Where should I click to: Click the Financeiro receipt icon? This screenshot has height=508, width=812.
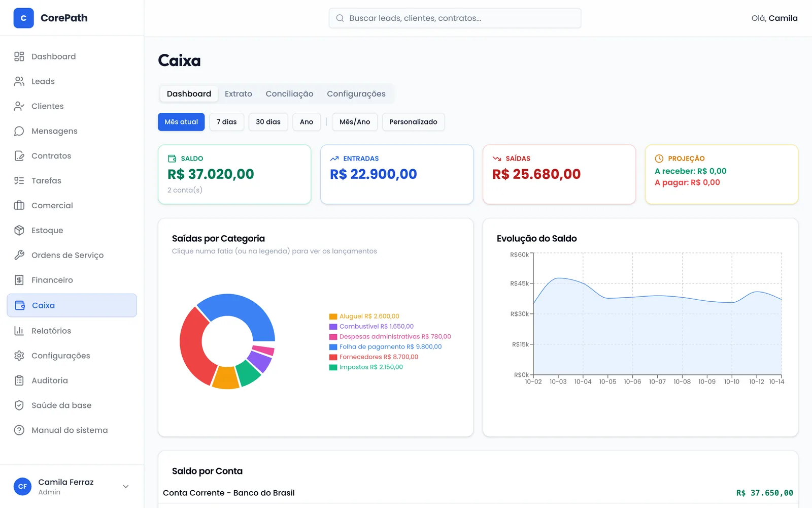click(19, 280)
